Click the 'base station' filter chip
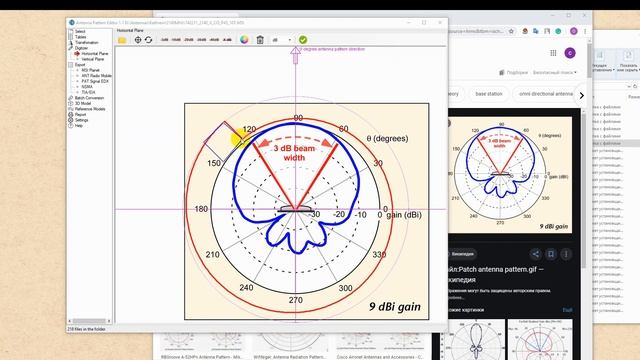Viewport: 640px width, 360px height. 489,94
